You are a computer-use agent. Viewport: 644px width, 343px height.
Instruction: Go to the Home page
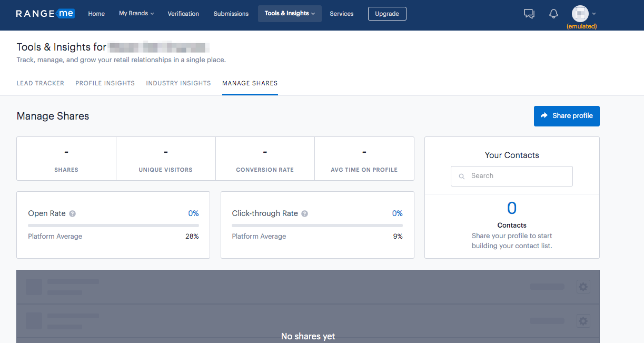96,14
